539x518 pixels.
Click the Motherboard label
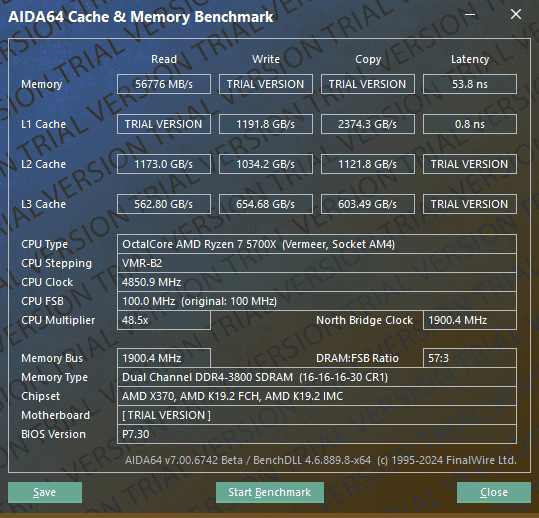point(55,415)
